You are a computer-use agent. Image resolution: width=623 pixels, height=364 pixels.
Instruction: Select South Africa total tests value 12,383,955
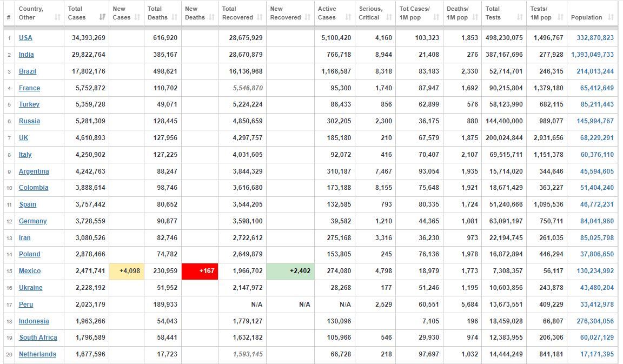click(506, 337)
